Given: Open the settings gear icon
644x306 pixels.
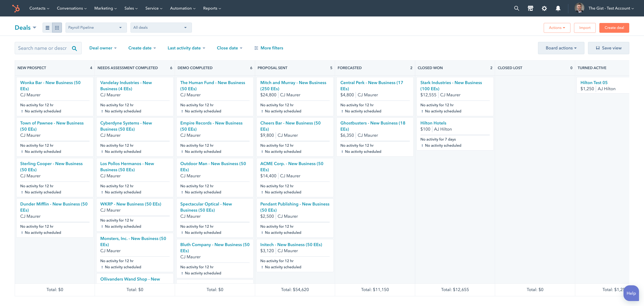Looking at the screenshot, I should click(x=544, y=8).
